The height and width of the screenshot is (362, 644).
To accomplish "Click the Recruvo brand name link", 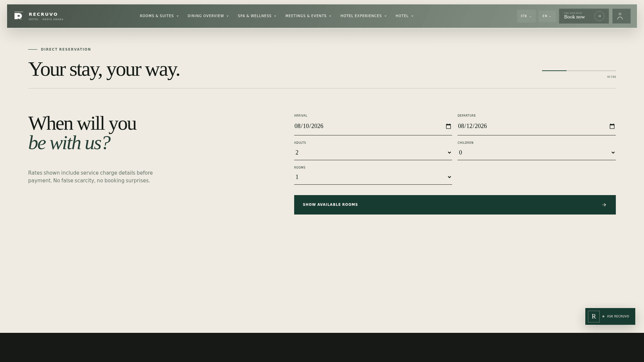I will pos(43,14).
